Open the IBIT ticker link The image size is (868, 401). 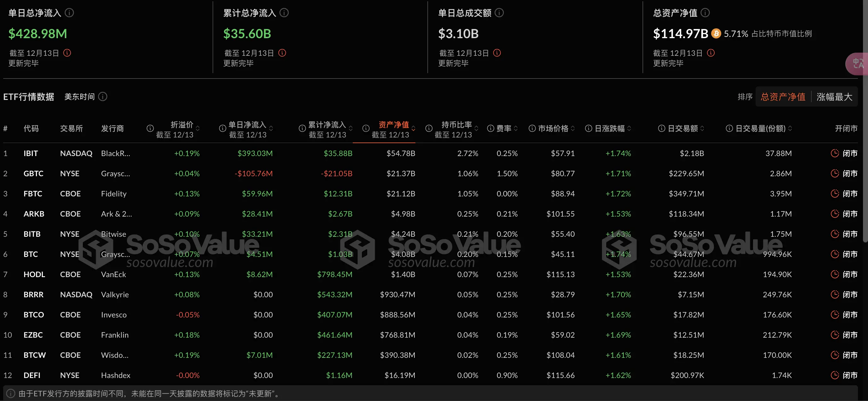31,154
